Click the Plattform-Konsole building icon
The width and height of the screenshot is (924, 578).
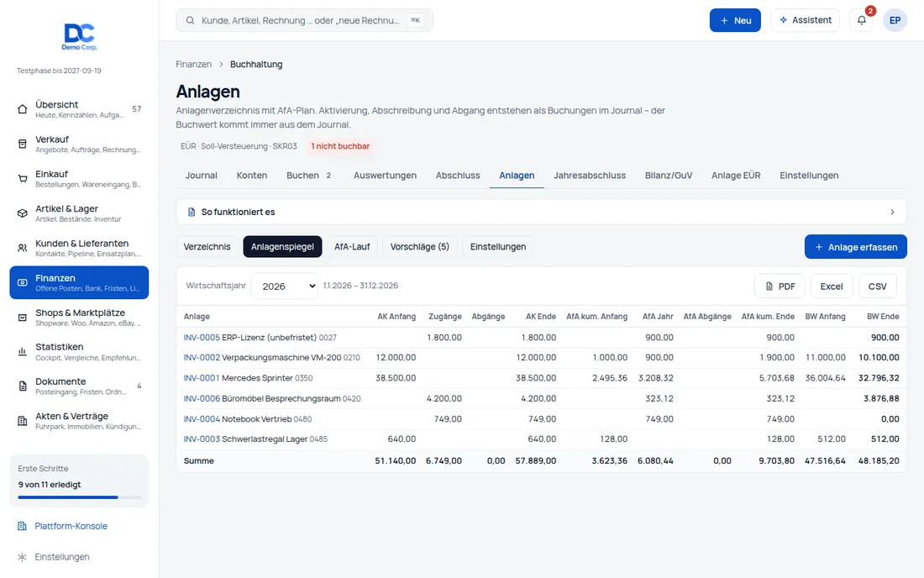coord(23,526)
